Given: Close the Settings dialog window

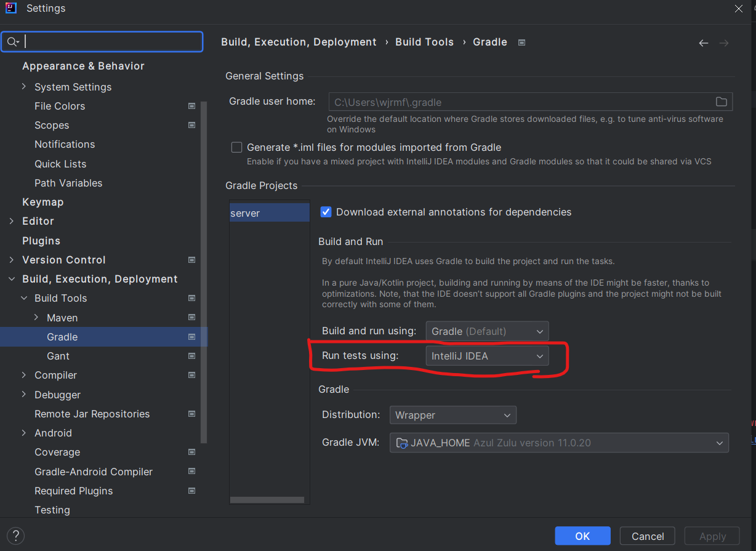Looking at the screenshot, I should point(739,9).
